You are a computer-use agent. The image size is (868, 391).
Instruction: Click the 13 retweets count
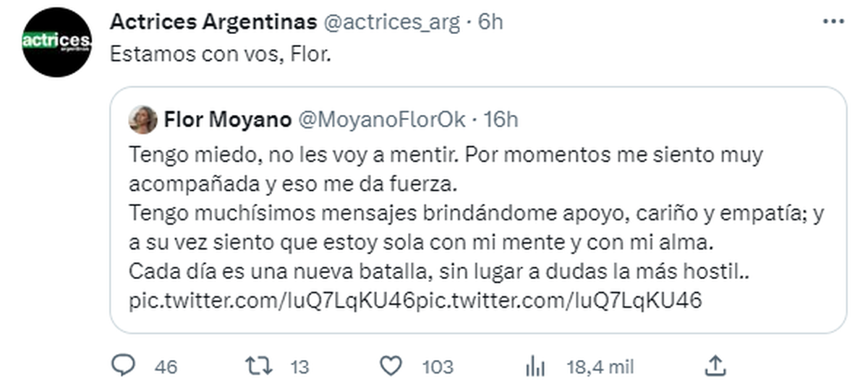(x=299, y=367)
